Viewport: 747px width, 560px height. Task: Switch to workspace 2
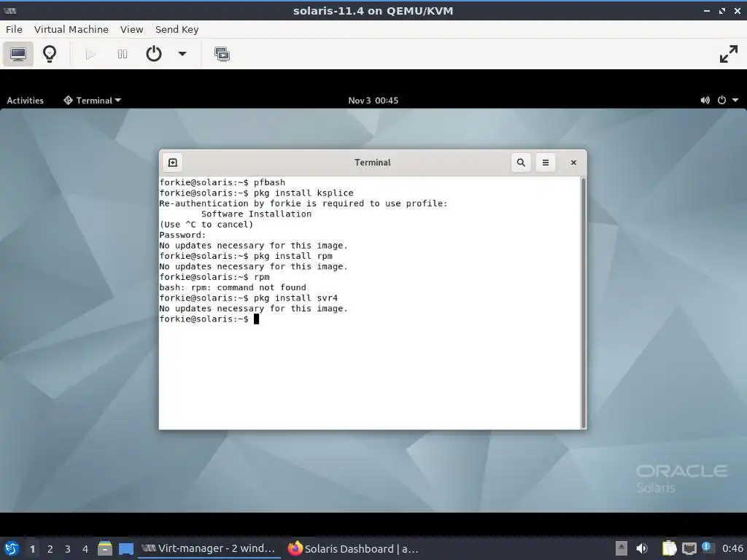(50, 548)
